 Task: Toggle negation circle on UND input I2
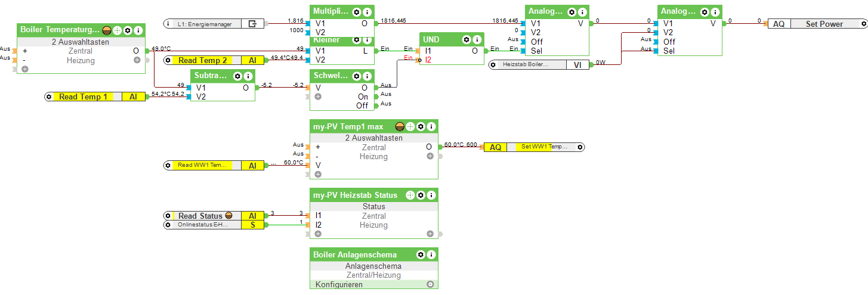click(419, 60)
